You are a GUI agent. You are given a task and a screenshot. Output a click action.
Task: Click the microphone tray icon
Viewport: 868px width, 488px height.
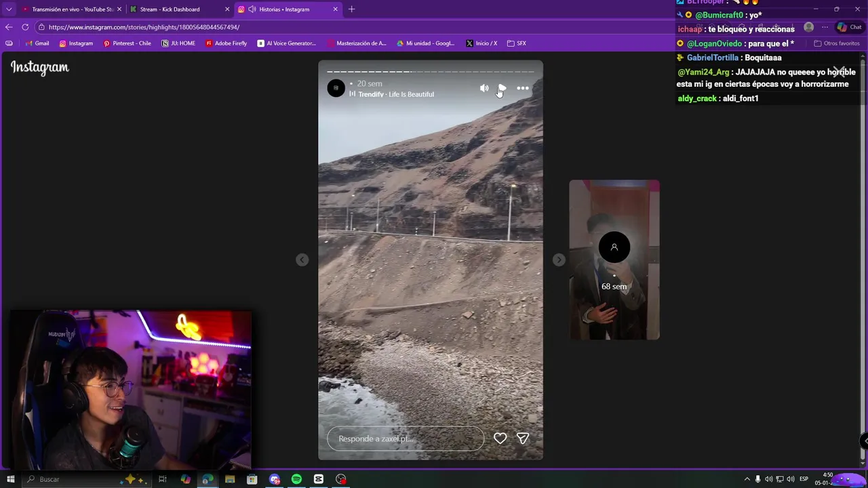click(758, 479)
